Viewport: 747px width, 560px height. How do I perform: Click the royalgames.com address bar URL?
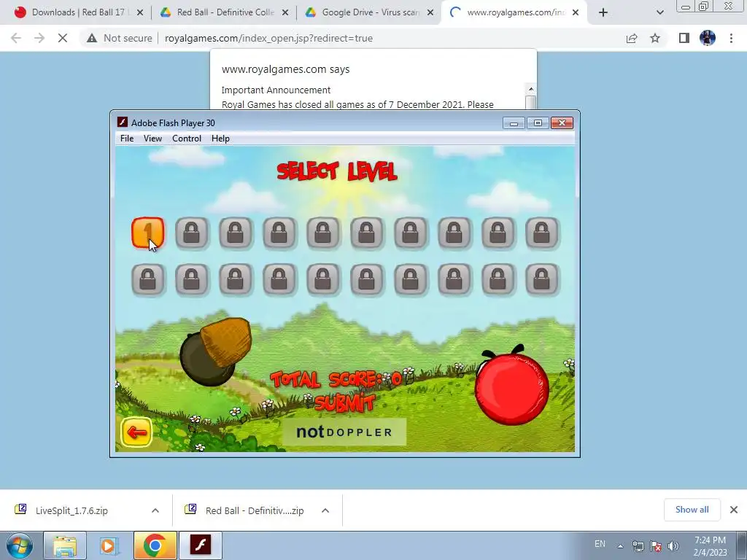click(x=268, y=38)
